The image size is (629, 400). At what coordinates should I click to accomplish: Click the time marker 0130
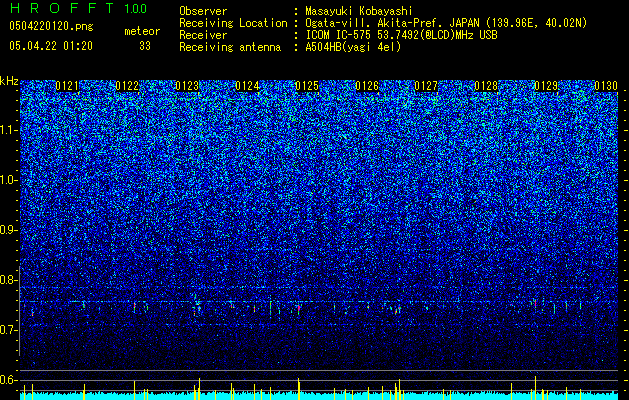(x=606, y=86)
